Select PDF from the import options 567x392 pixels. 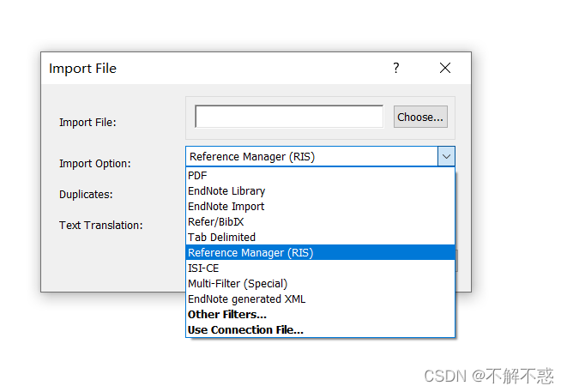[x=320, y=175]
